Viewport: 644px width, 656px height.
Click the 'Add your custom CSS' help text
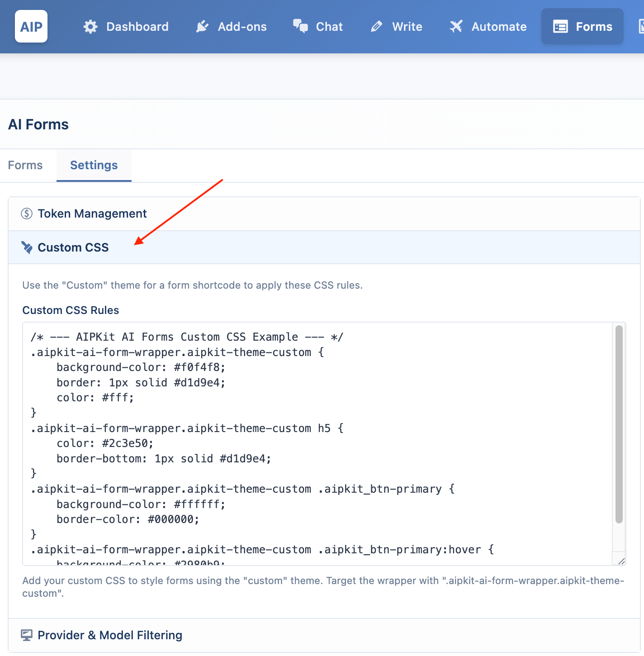(x=323, y=587)
